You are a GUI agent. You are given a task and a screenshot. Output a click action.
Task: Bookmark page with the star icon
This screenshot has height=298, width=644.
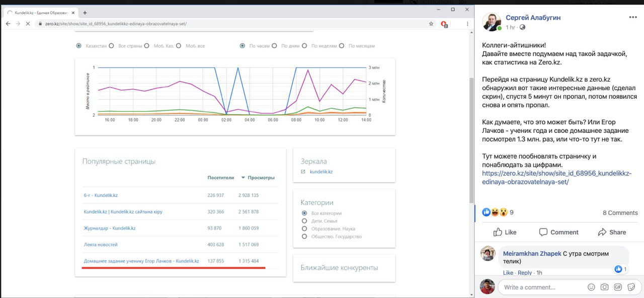pyautogui.click(x=431, y=24)
